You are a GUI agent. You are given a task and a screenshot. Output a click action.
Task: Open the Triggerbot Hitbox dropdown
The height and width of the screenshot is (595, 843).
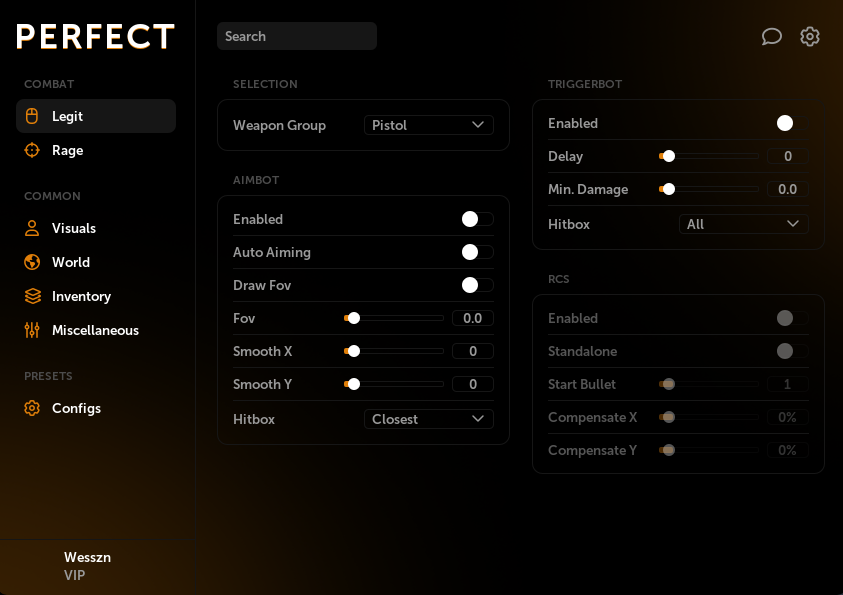tap(743, 224)
